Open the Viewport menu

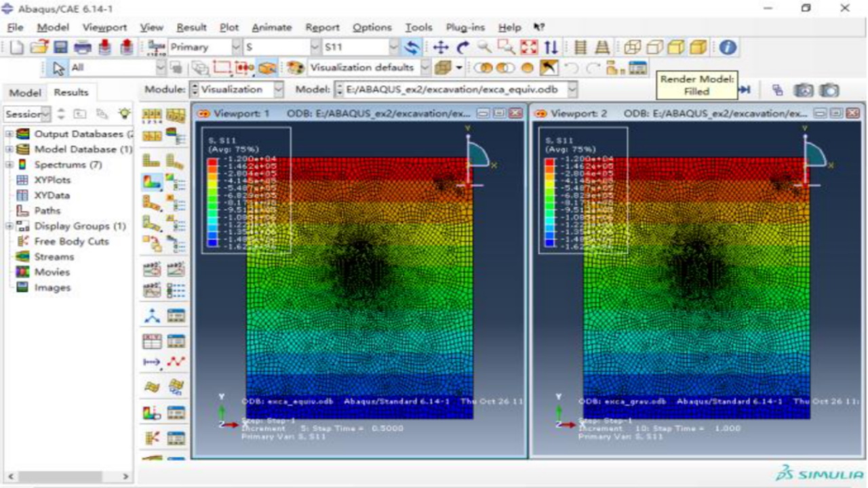[x=104, y=27]
